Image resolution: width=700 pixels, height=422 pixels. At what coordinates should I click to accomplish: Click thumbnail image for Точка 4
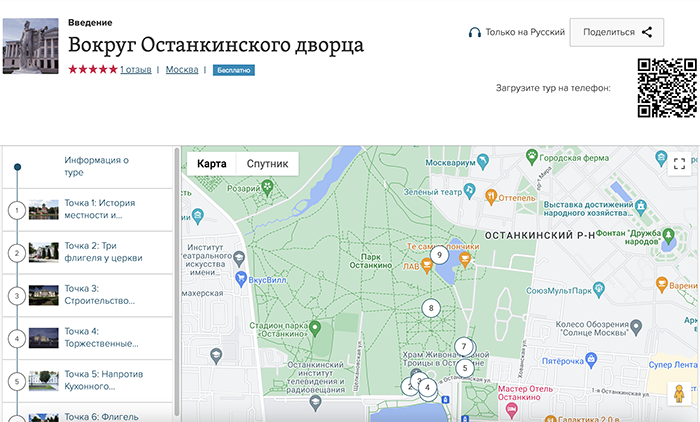(44, 338)
